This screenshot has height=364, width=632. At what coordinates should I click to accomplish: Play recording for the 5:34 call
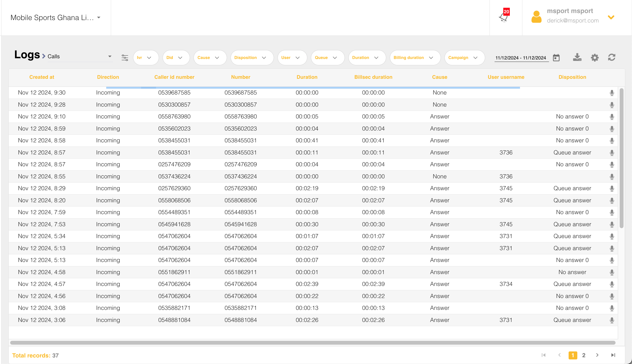[x=612, y=236]
